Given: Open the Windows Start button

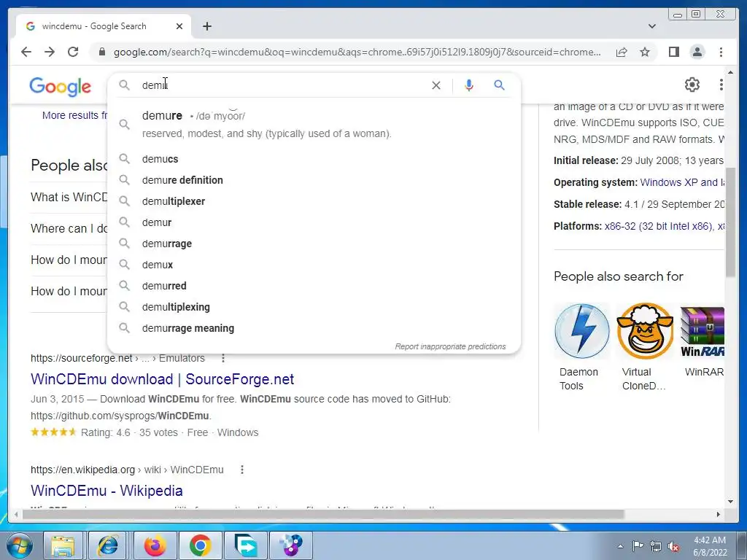Looking at the screenshot, I should (x=19, y=545).
